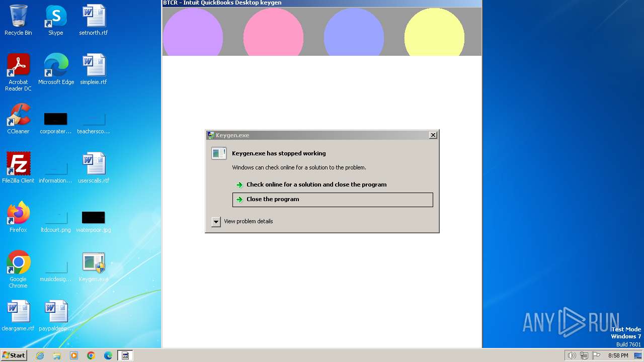Image resolution: width=644 pixels, height=362 pixels.
Task: Select the information file icon
Action: coord(55,171)
